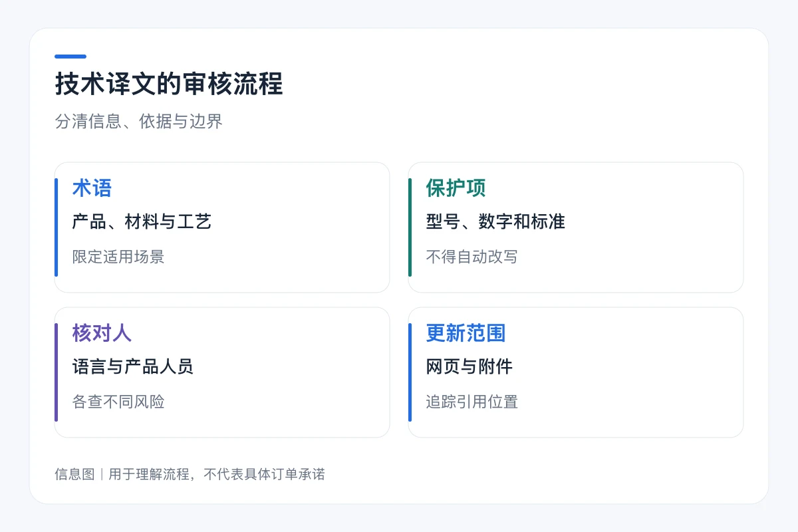Click the text 网页与附件
This screenshot has height=532, width=798.
pos(469,366)
